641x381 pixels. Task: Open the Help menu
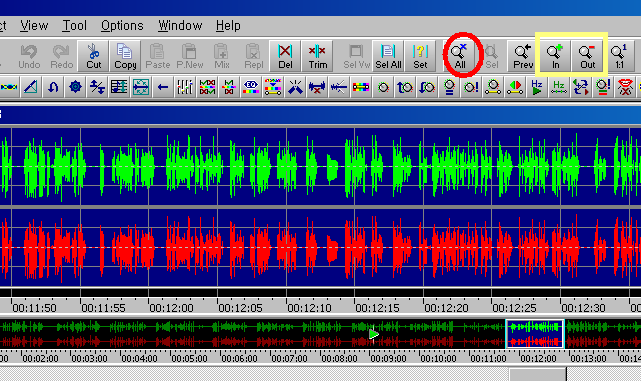(x=228, y=26)
